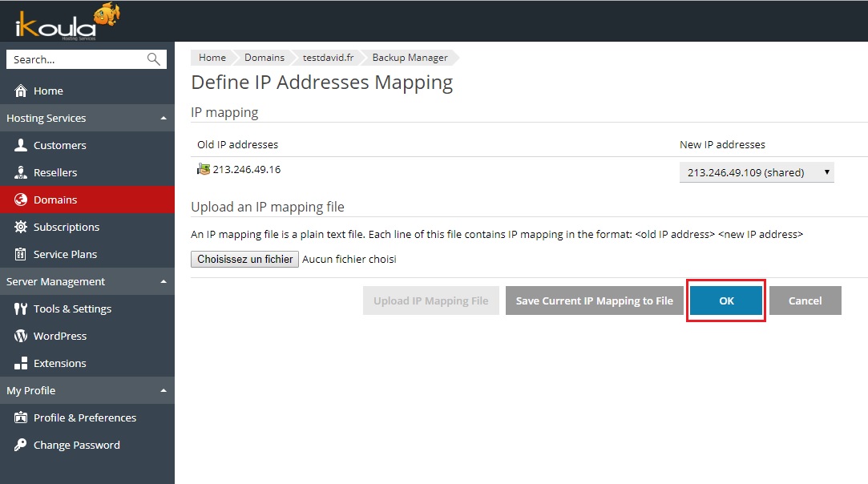Click the Subscriptions gear icon
Viewport: 868px width, 484px height.
21,227
